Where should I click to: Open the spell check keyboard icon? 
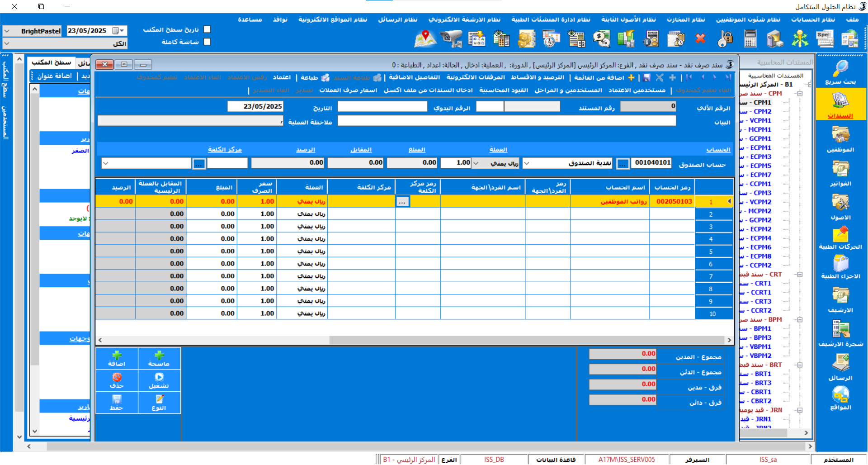tap(825, 39)
